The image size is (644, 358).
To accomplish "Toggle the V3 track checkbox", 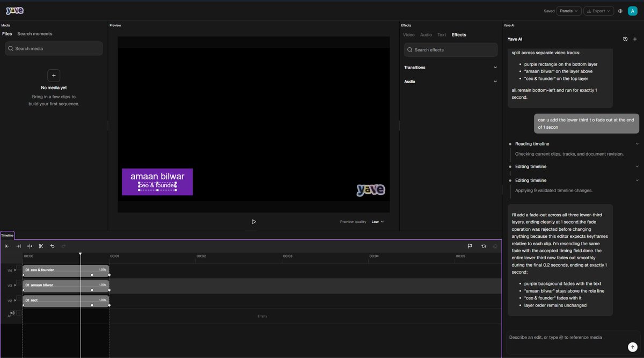I will 19,283.
